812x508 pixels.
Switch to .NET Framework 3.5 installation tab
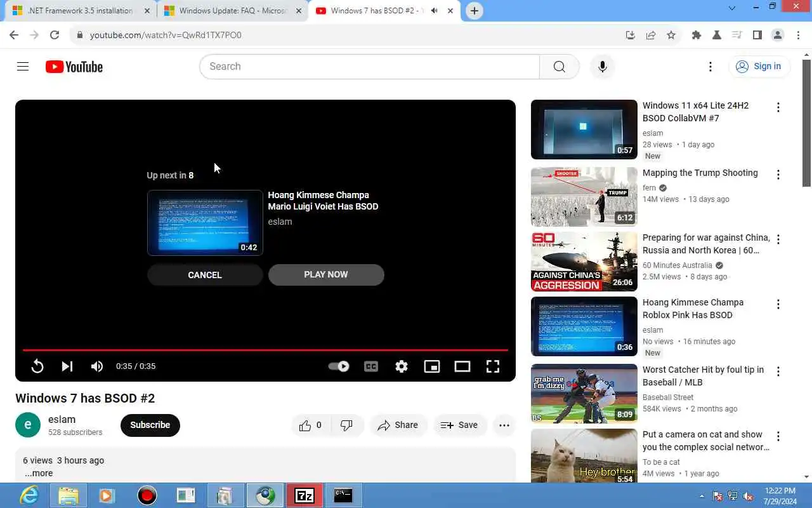pos(79,11)
